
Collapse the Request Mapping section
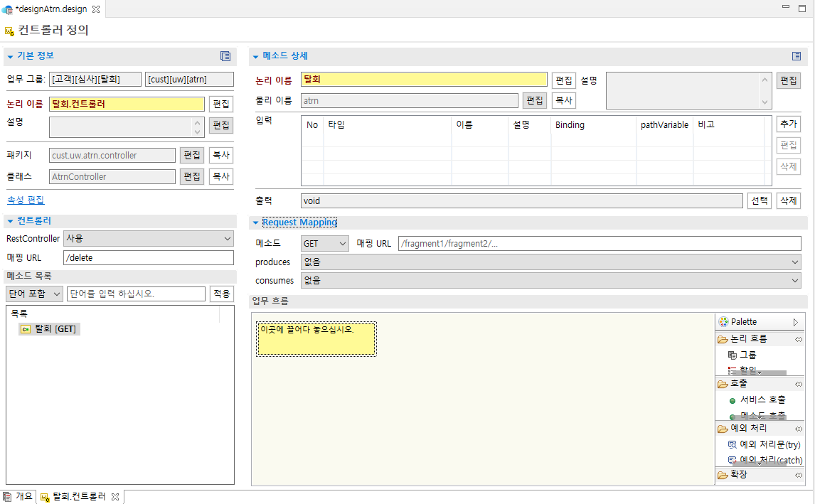pos(255,222)
